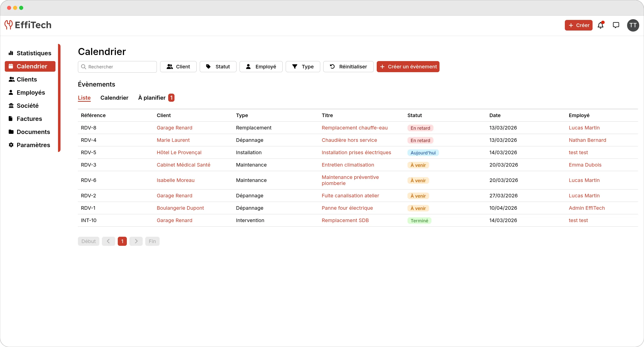Select the Factures sidebar icon
The width and height of the screenshot is (644, 347).
(10, 119)
